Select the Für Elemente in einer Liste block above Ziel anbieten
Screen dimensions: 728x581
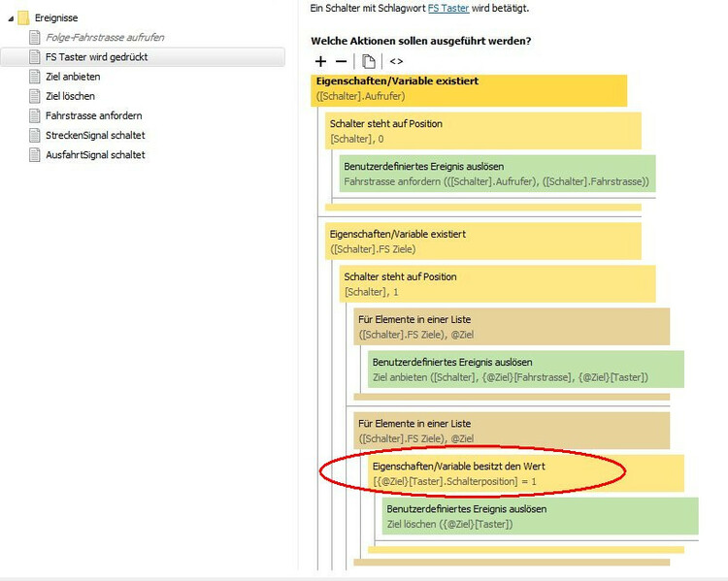pyautogui.click(x=512, y=327)
